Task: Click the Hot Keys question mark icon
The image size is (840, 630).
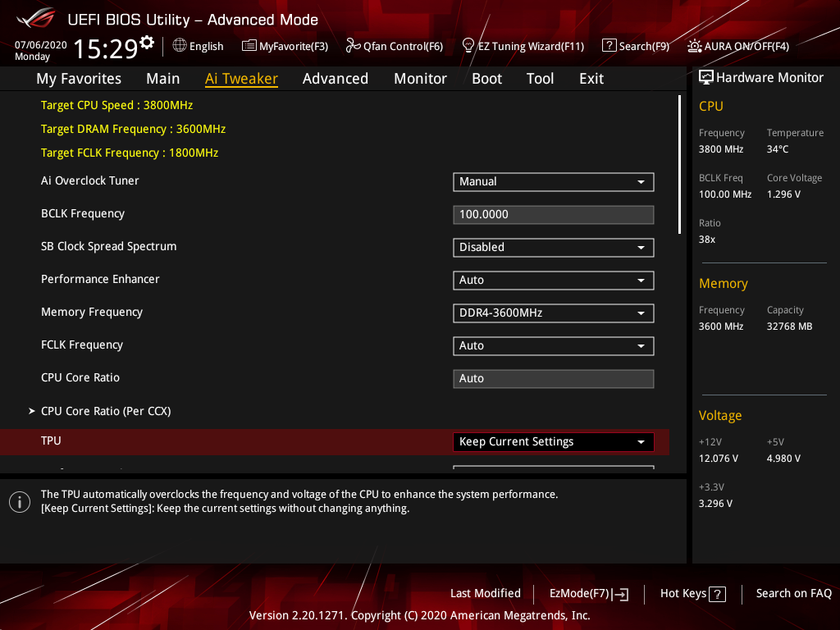Action: coord(717,594)
